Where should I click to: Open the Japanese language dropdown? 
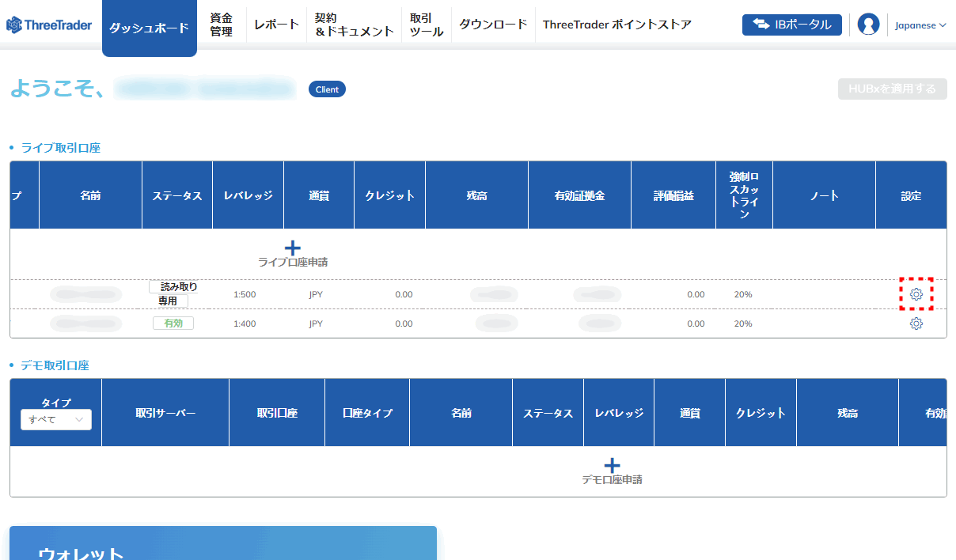point(920,25)
